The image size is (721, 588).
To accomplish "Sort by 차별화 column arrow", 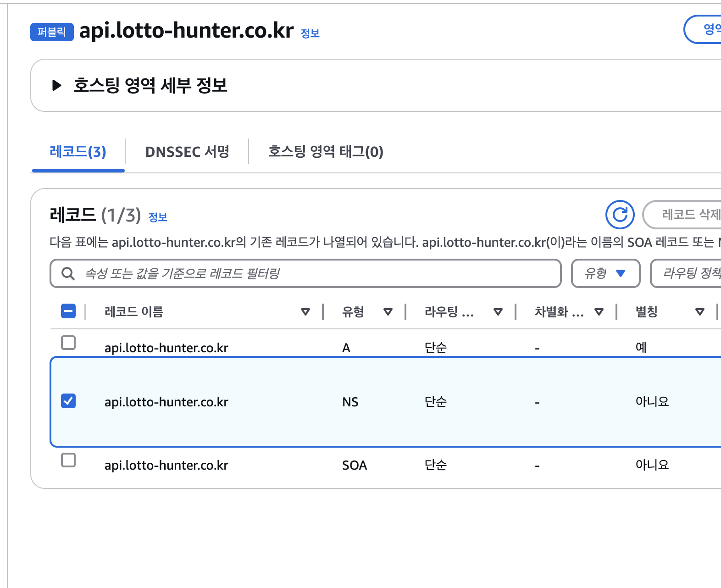I will coord(599,312).
